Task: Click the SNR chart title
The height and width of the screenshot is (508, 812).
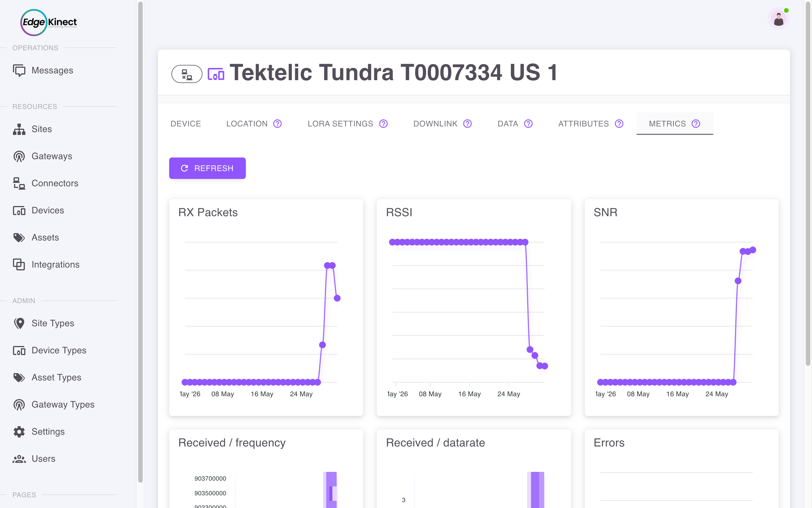Action: coord(605,212)
